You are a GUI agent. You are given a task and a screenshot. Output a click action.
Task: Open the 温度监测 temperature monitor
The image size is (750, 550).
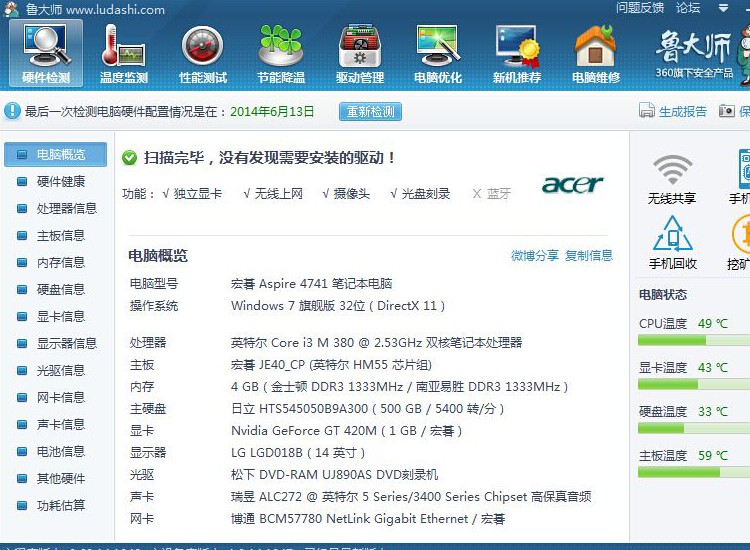pyautogui.click(x=123, y=54)
